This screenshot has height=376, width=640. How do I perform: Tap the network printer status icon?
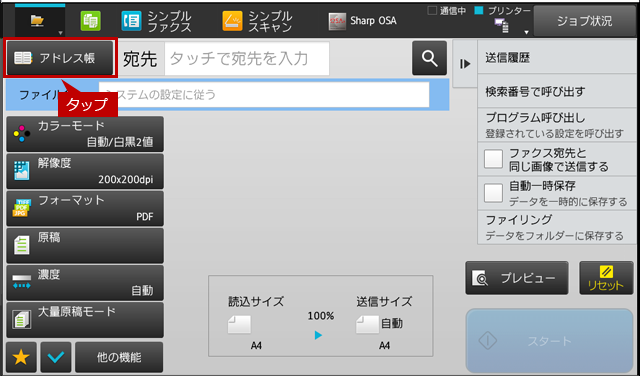coord(502,26)
